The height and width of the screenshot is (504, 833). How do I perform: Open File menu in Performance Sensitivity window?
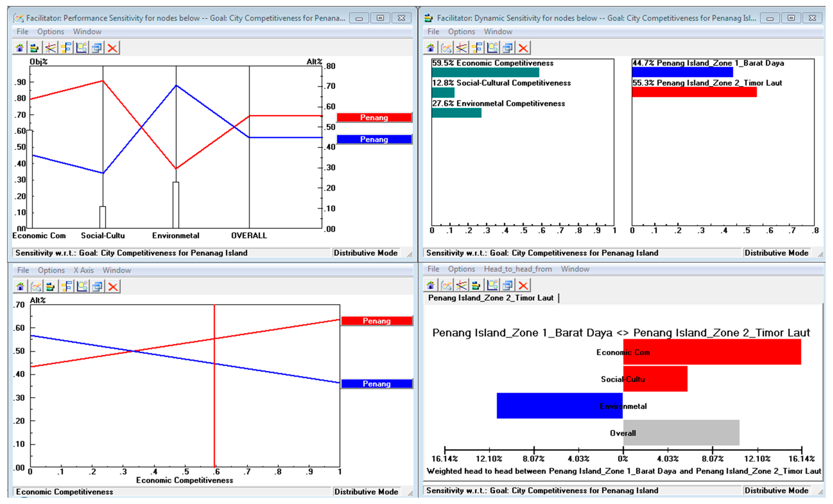pyautogui.click(x=22, y=31)
